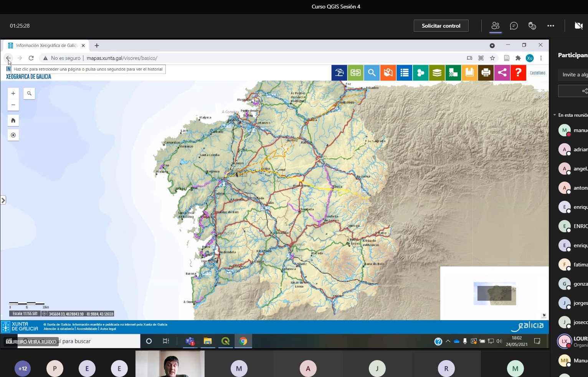Toggle the Teams camera on
Image resolution: width=588 pixels, height=377 pixels.
578,26
